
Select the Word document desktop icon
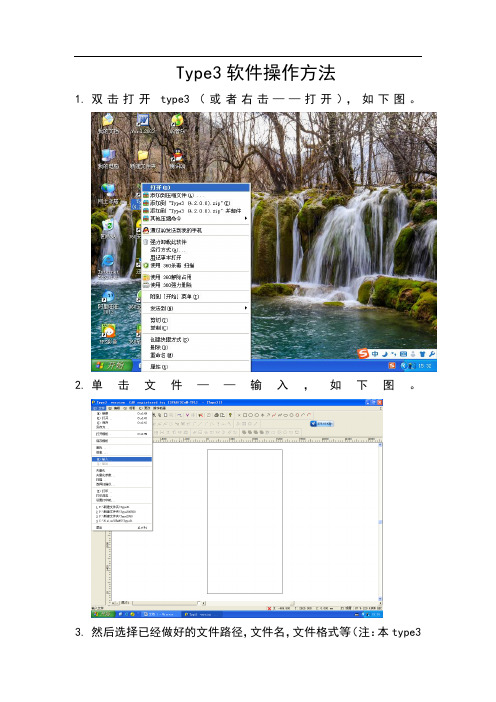[142, 120]
